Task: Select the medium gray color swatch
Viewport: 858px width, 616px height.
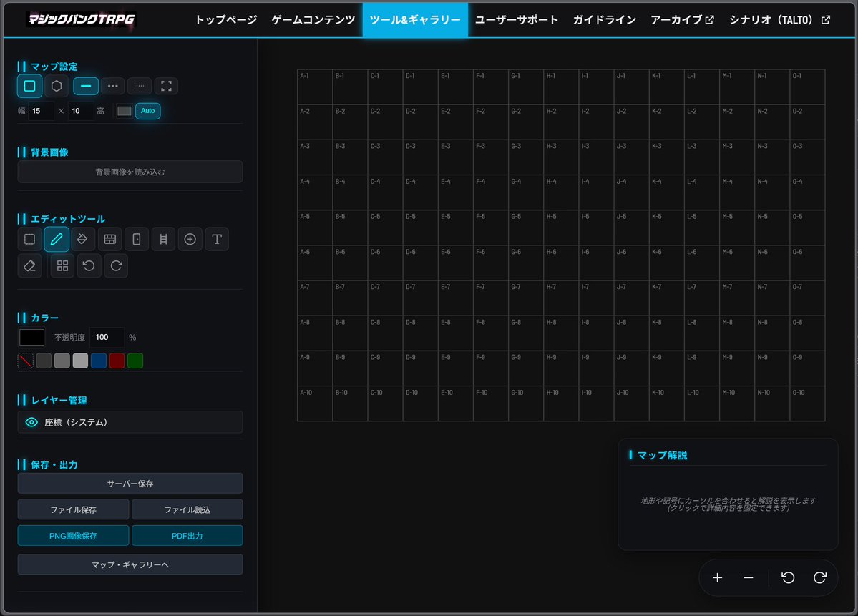Action: tap(62, 361)
